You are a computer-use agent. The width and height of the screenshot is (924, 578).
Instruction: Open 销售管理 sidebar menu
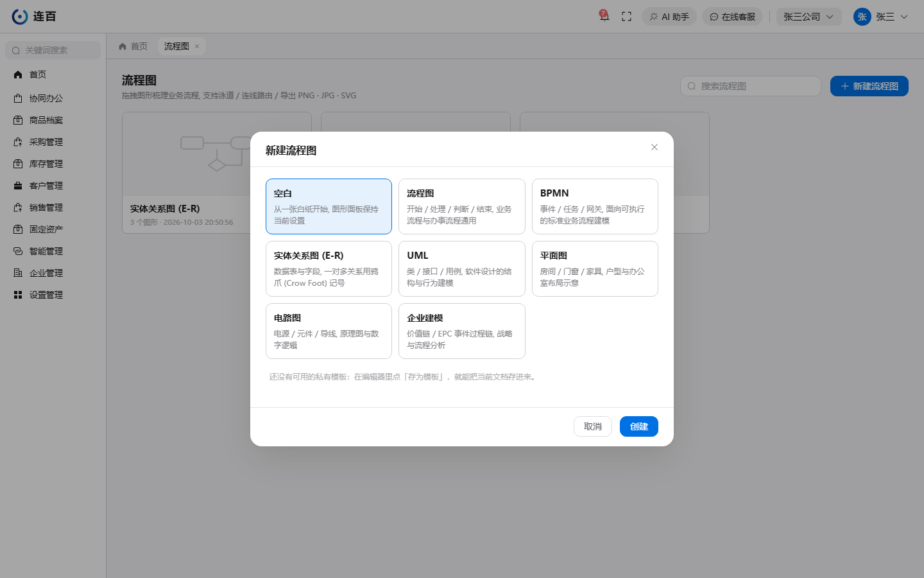coord(53,207)
